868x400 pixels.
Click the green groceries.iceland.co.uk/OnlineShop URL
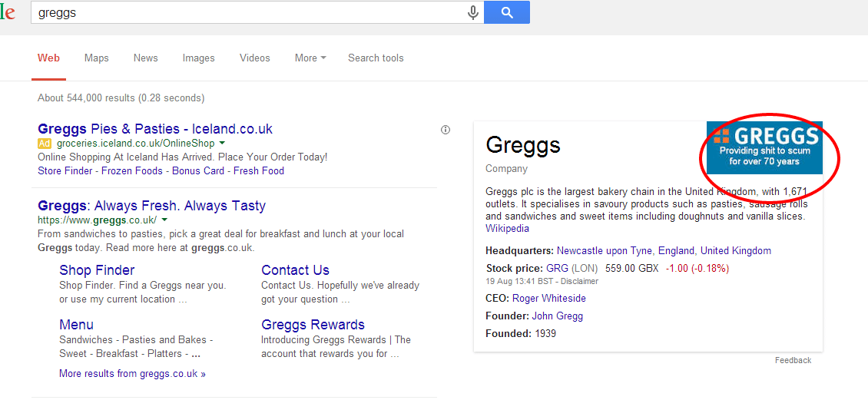[x=135, y=144]
